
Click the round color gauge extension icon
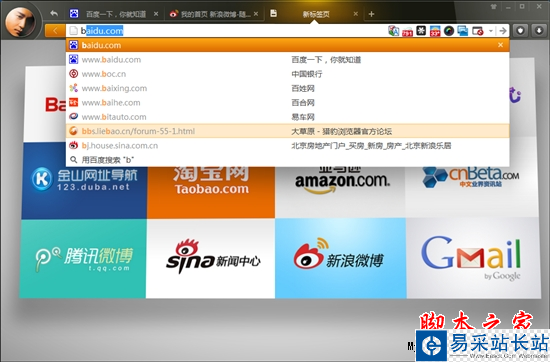[x=449, y=31]
